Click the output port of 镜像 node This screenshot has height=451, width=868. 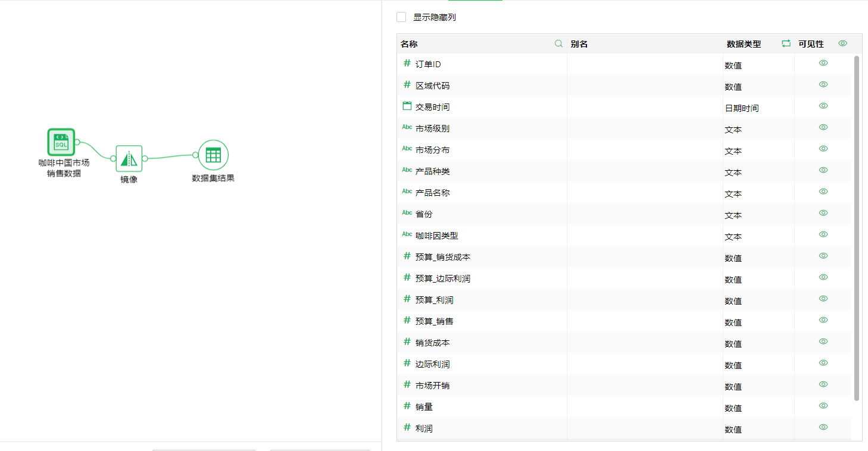145,158
